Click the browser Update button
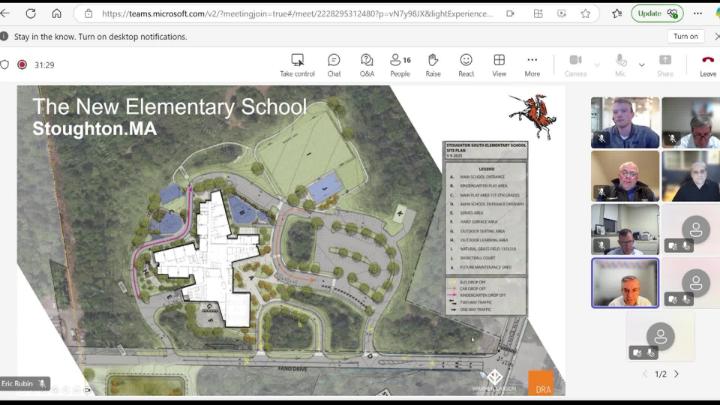 [x=657, y=13]
